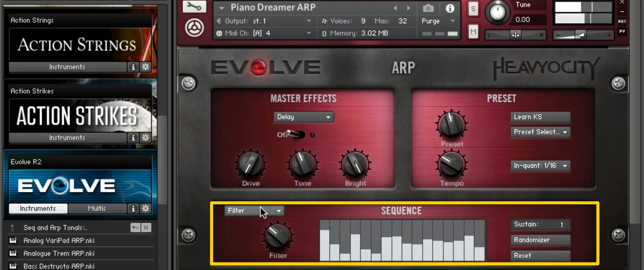Image resolution: width=644 pixels, height=270 pixels.
Task: Click the Tune knob in instrument header
Action: pyautogui.click(x=497, y=13)
